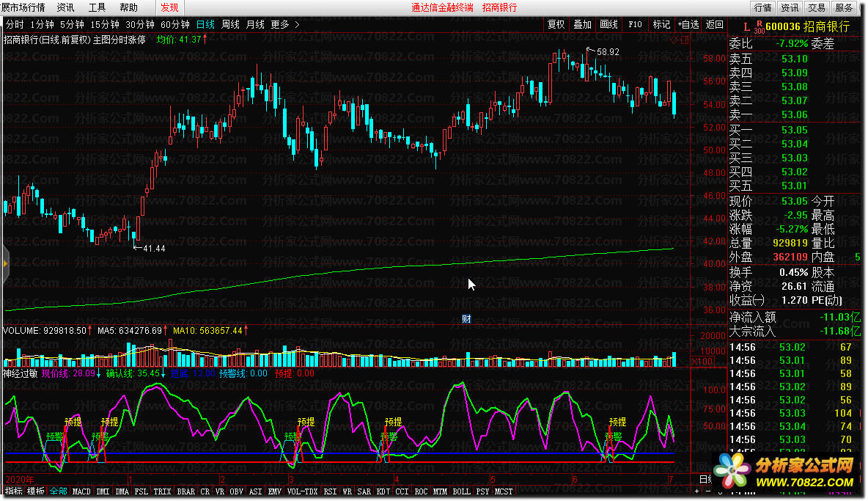Switch chart to 周线 weekly period
The width and height of the screenshot is (868, 501).
click(x=230, y=24)
